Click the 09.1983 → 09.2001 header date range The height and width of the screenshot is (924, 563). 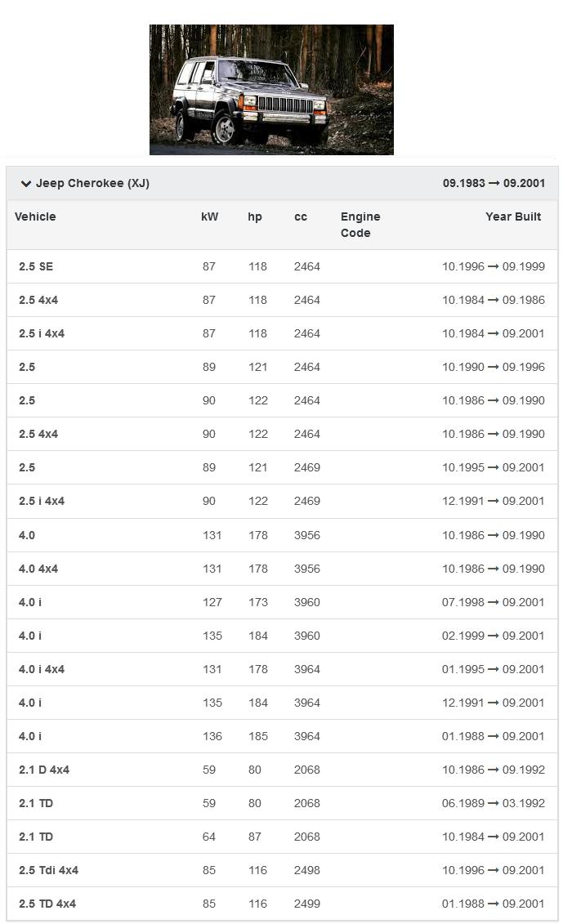(x=494, y=183)
